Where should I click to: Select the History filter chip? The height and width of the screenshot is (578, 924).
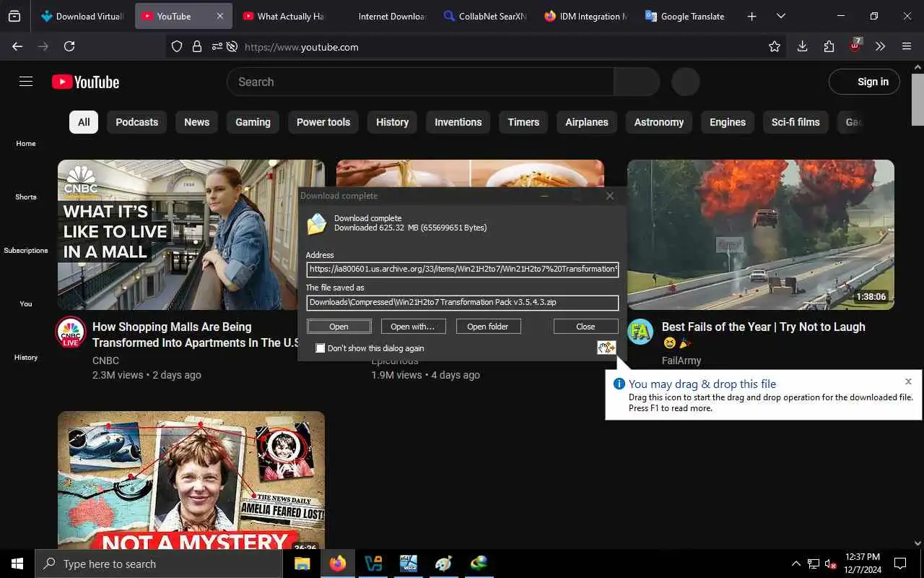click(392, 122)
